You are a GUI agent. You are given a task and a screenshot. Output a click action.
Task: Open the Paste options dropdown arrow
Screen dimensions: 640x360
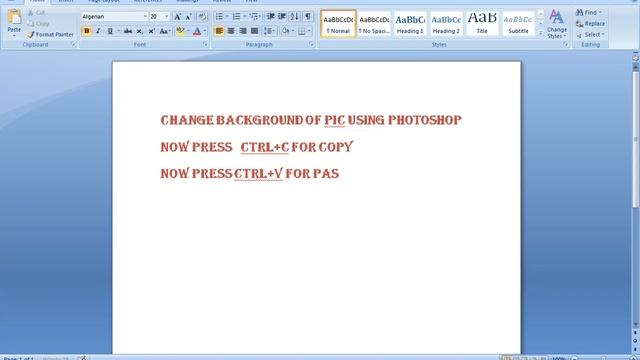click(x=14, y=36)
